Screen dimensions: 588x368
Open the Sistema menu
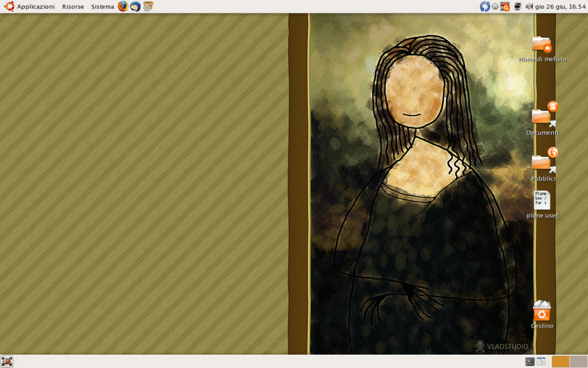click(102, 6)
